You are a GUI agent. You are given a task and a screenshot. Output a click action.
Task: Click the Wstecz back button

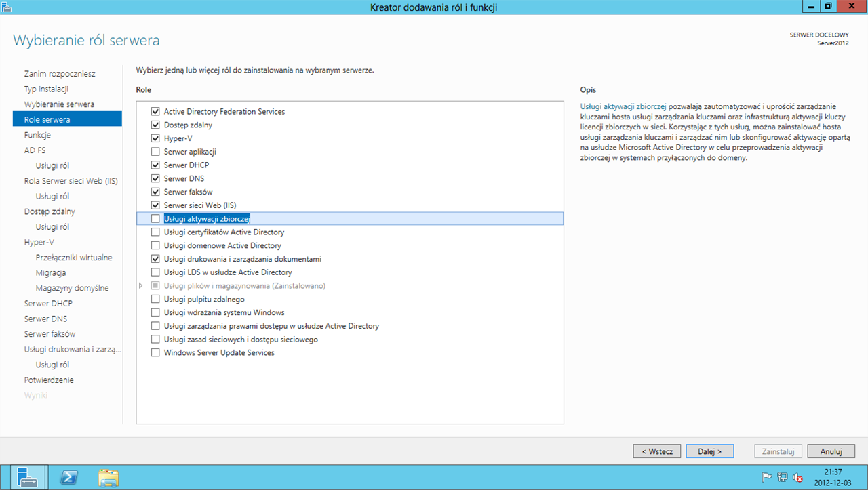click(x=657, y=451)
